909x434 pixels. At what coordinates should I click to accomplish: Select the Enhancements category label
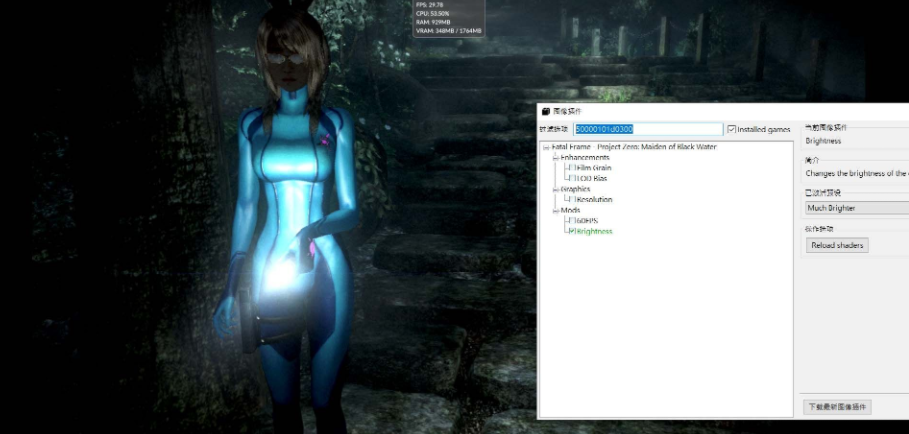click(x=585, y=157)
